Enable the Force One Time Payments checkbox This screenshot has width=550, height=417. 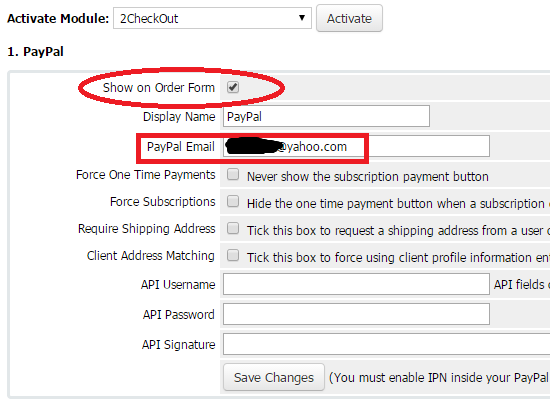tap(233, 174)
